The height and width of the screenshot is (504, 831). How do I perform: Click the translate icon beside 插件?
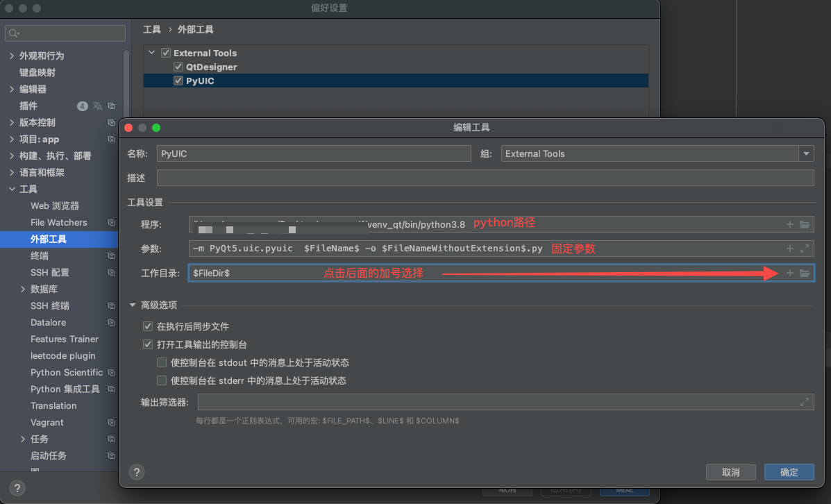97,106
